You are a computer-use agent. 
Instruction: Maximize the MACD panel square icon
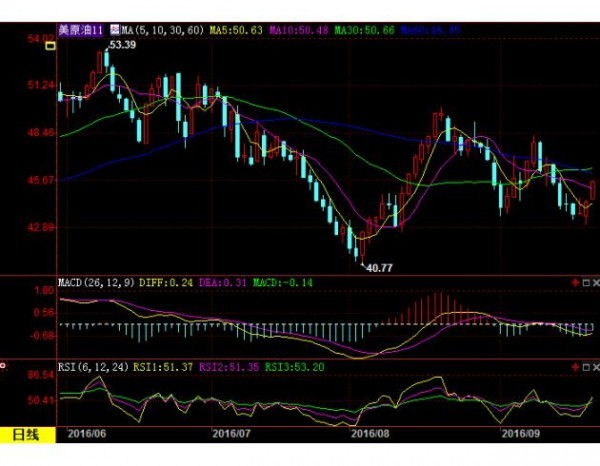583,283
